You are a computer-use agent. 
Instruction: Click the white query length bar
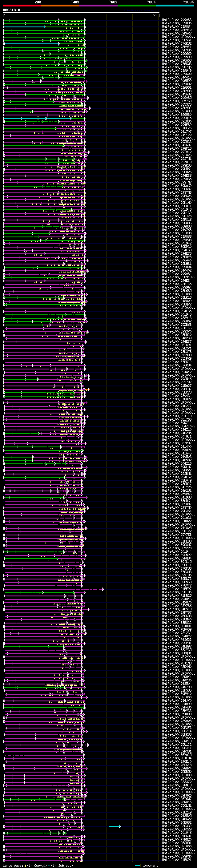point(81,12)
